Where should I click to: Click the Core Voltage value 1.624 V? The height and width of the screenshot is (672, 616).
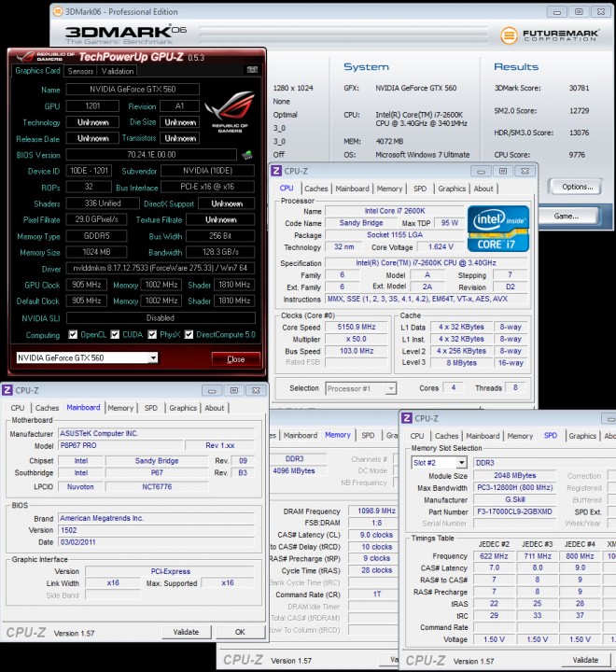point(441,246)
